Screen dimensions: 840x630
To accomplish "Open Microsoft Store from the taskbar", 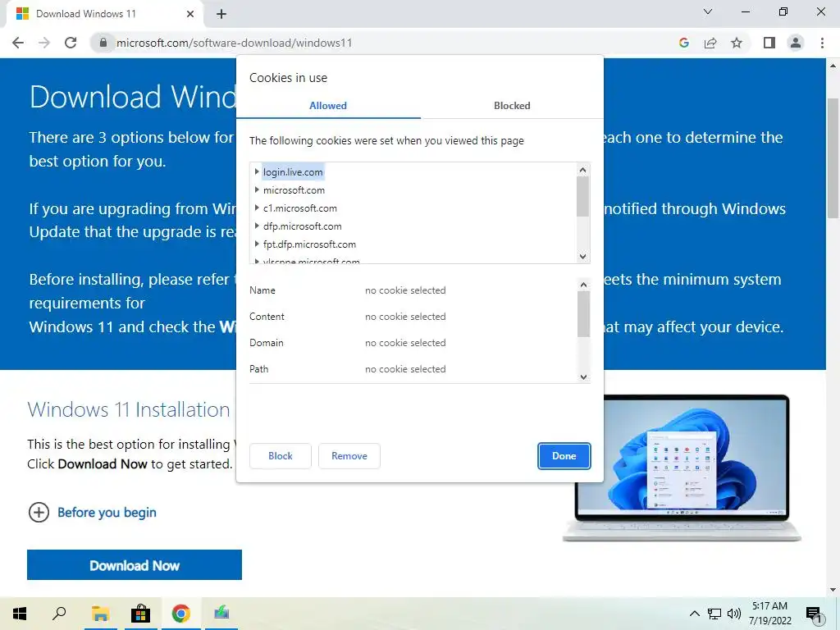I will tap(140, 614).
